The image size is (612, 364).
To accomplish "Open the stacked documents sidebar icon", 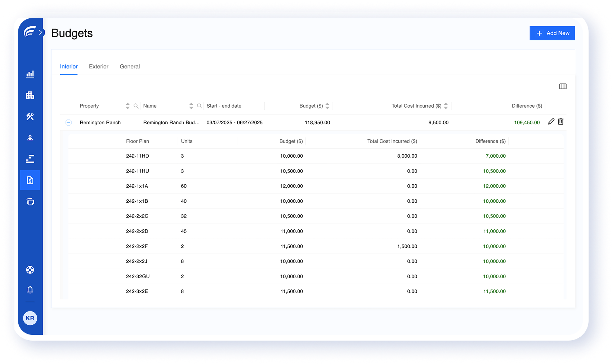I will (x=30, y=202).
